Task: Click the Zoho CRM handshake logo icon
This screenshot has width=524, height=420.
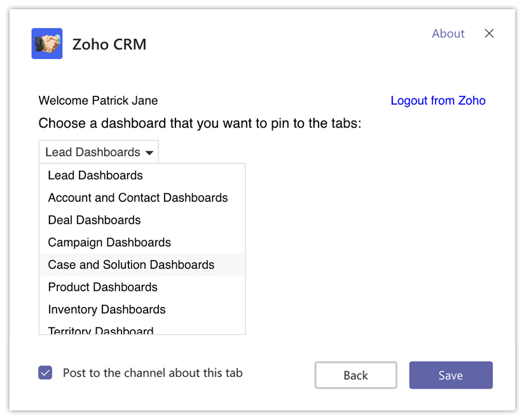Action: (x=47, y=43)
